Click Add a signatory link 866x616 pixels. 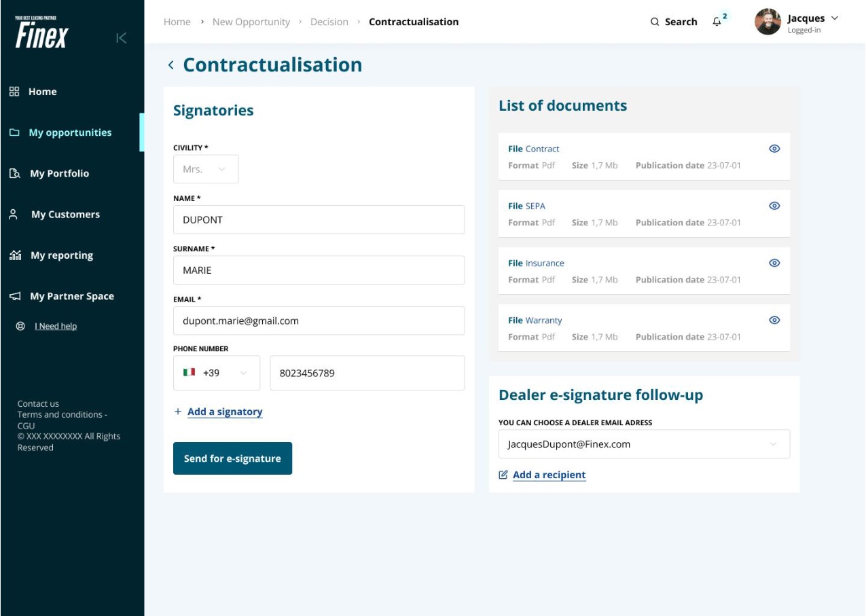[x=225, y=412]
